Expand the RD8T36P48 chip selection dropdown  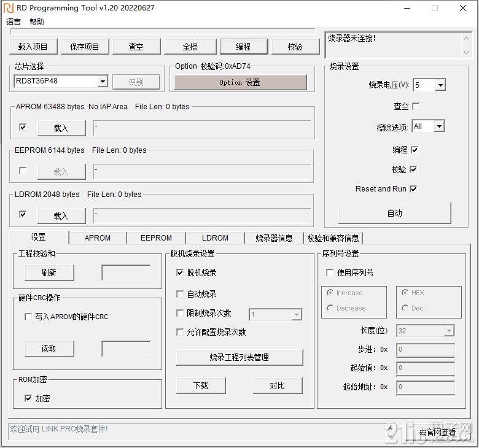coord(103,81)
